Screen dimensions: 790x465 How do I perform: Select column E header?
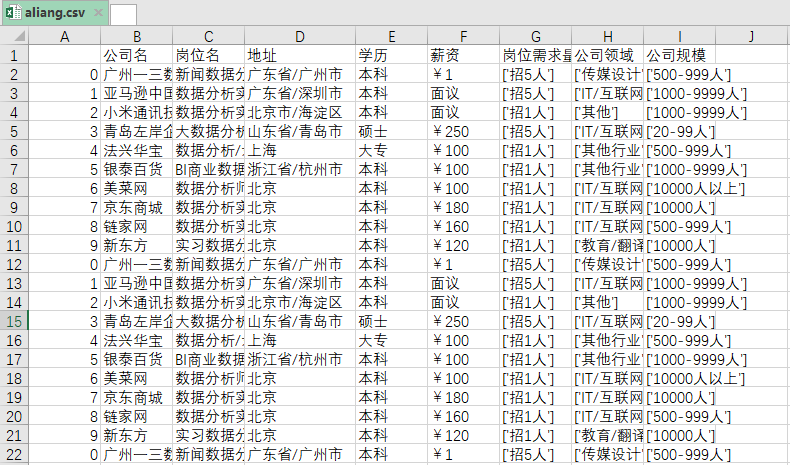pos(391,36)
